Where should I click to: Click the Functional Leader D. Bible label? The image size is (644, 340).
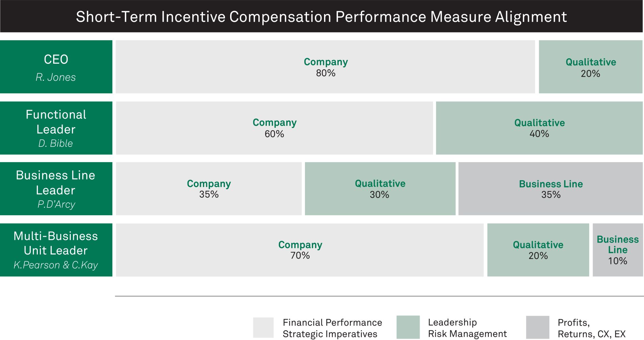tap(56, 128)
